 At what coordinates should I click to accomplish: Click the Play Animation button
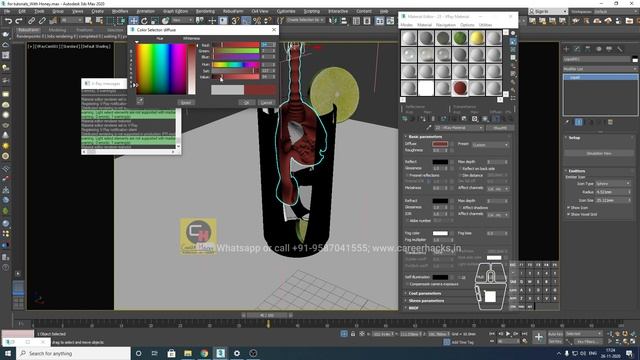point(508,334)
